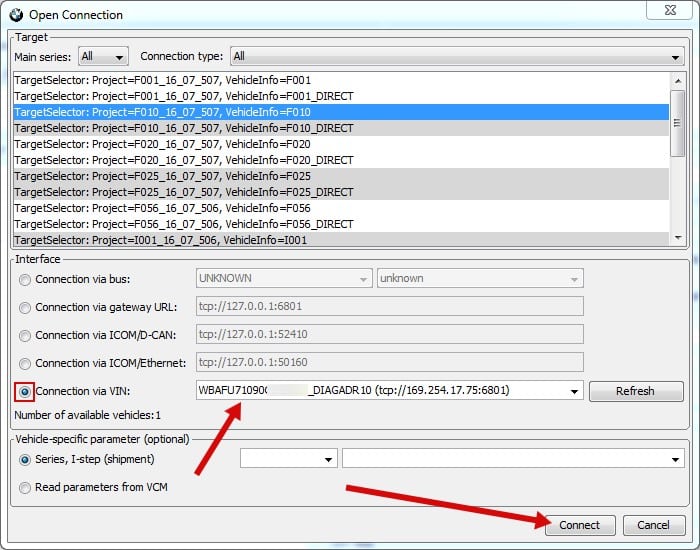Click the Cancel button

(x=654, y=525)
